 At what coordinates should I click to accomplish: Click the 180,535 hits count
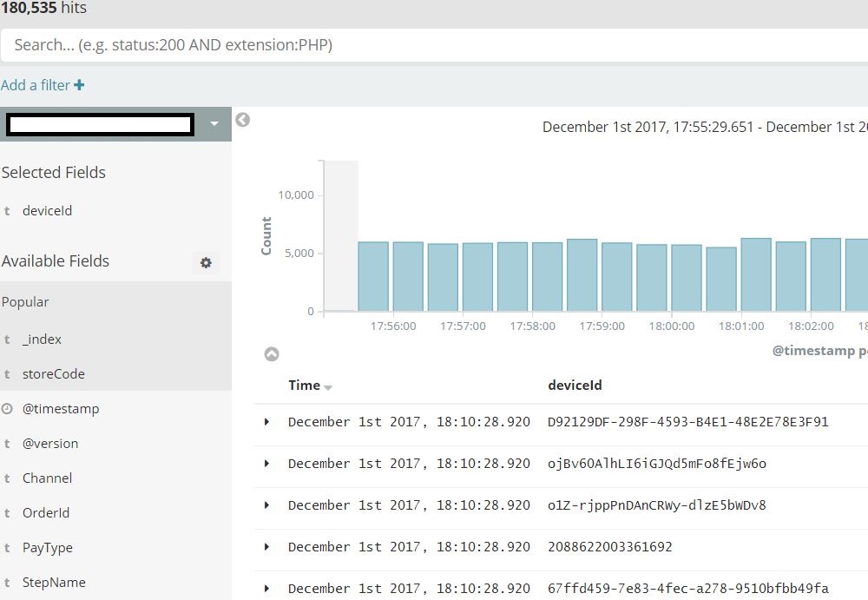[x=43, y=8]
